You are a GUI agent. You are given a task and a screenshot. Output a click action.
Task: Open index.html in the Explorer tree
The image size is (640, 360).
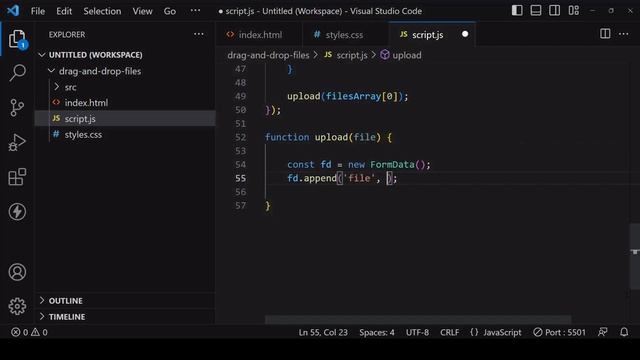point(86,103)
